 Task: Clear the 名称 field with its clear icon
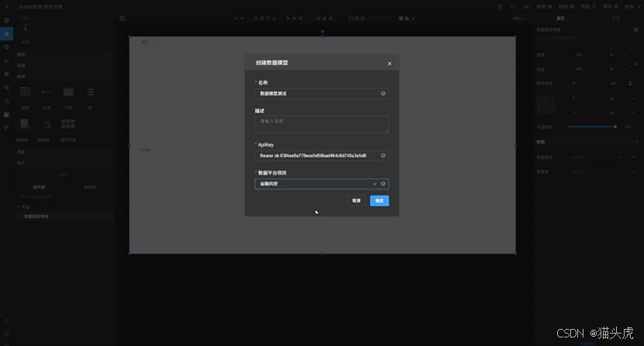383,94
